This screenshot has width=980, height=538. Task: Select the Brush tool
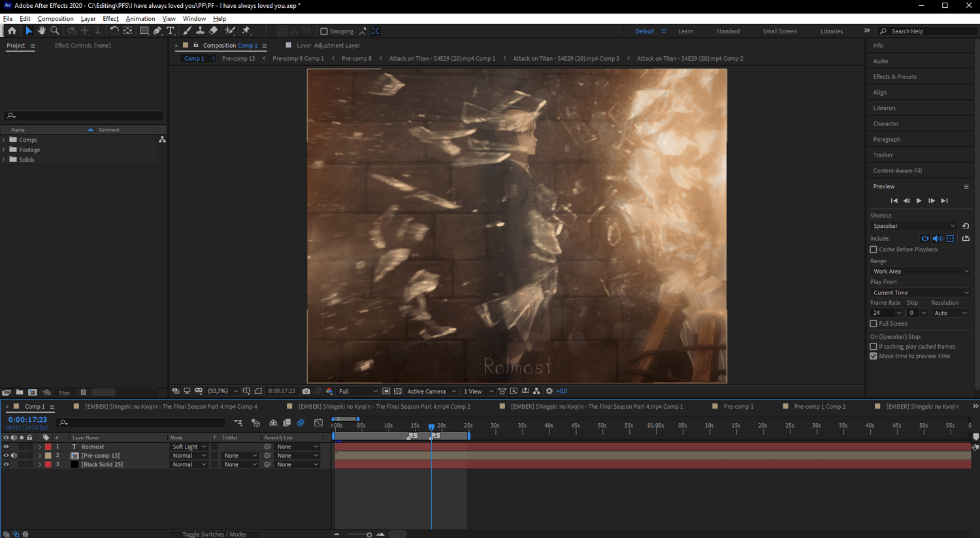point(188,31)
